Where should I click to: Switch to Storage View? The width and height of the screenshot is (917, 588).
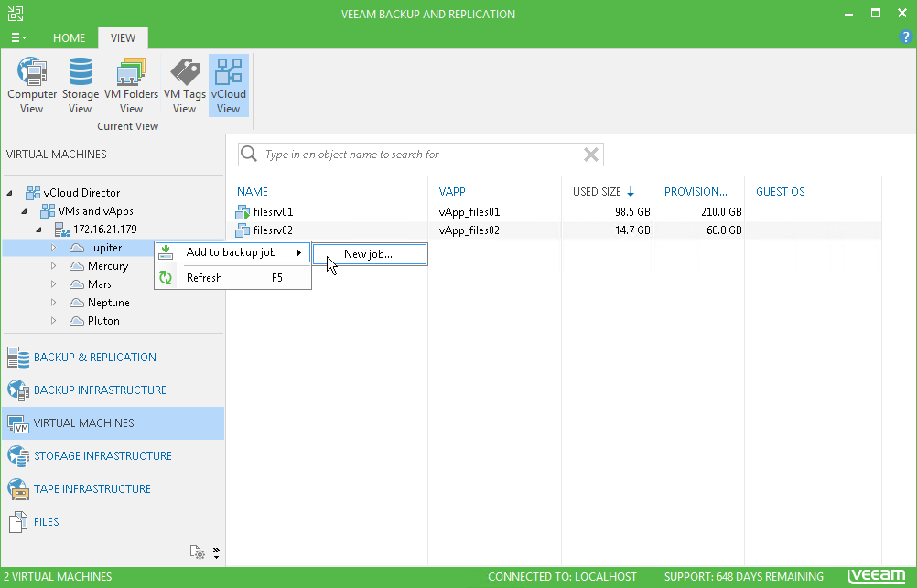pyautogui.click(x=81, y=86)
